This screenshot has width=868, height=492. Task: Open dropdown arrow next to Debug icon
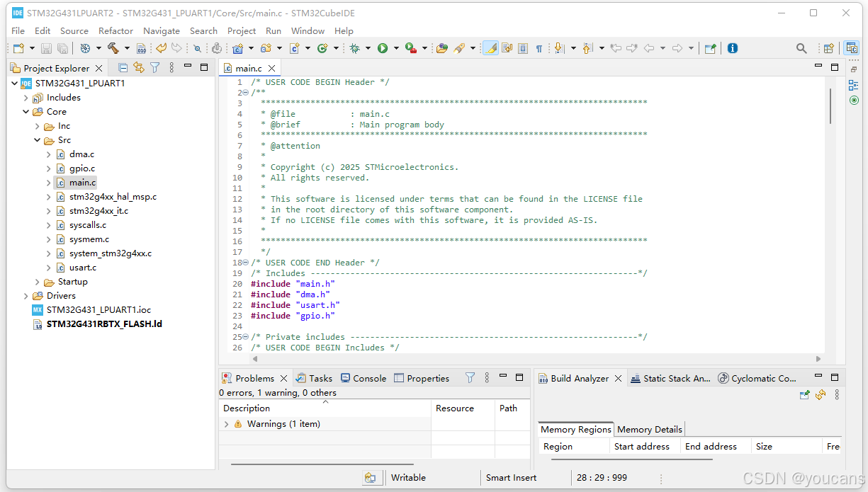point(368,48)
